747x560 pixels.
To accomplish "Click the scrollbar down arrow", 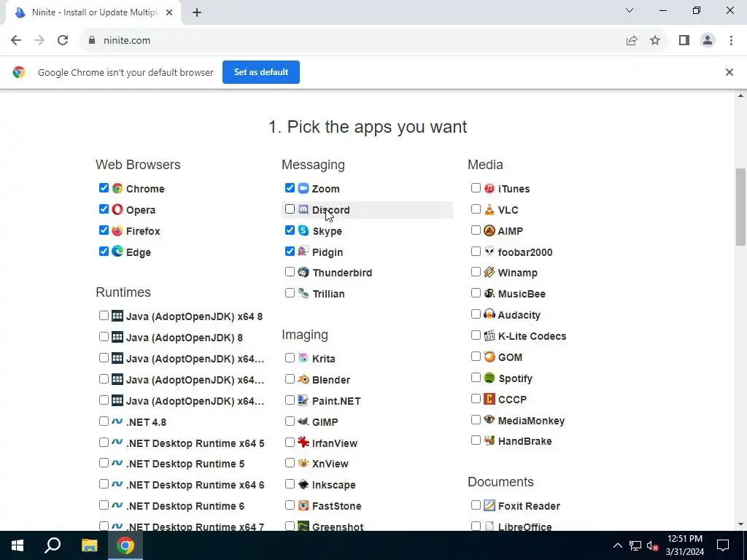I will [740, 524].
